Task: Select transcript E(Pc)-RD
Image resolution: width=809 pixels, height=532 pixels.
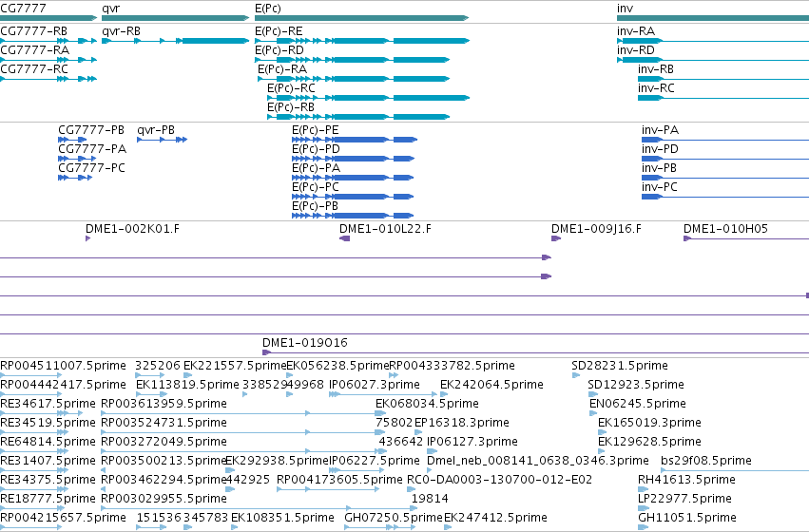Action: coord(279,50)
